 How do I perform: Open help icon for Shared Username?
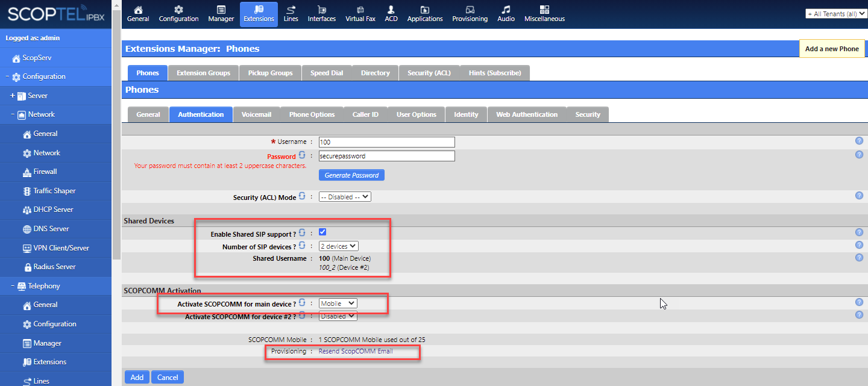point(859,258)
